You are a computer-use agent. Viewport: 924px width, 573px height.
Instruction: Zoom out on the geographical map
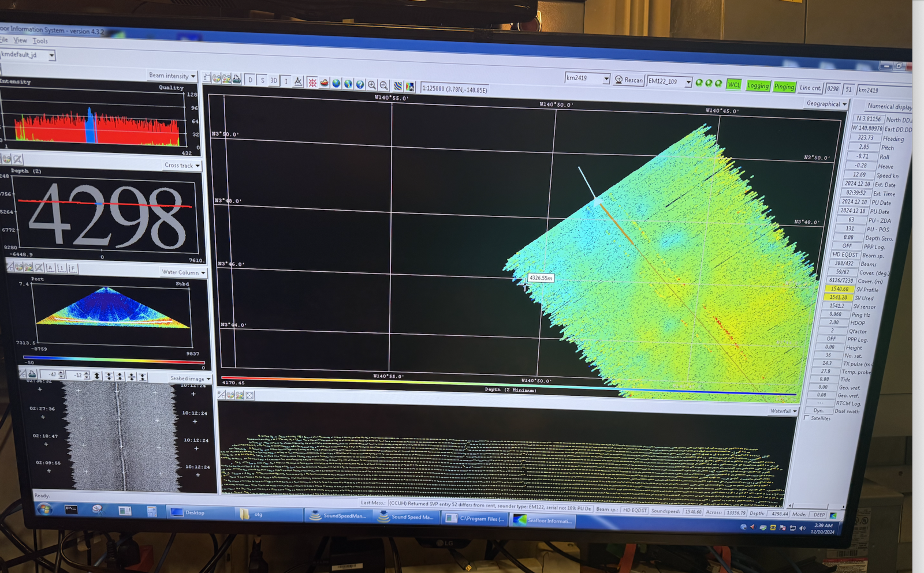[384, 85]
